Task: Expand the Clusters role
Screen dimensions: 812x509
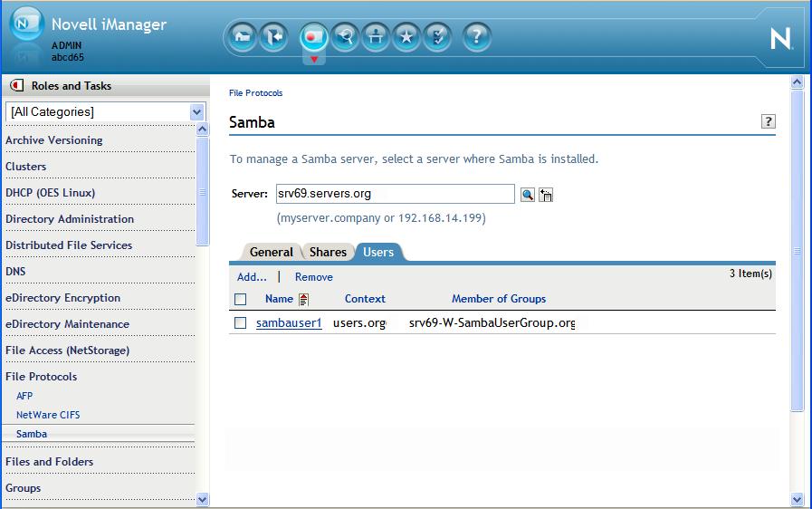Action: [x=26, y=167]
